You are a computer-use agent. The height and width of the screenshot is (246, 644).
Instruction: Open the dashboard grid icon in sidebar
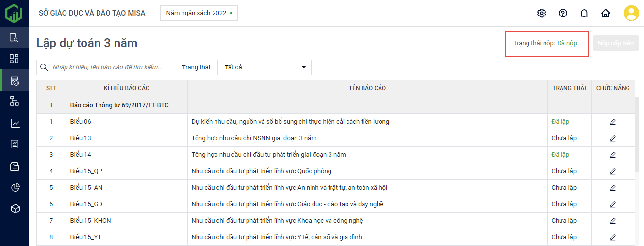[14, 59]
